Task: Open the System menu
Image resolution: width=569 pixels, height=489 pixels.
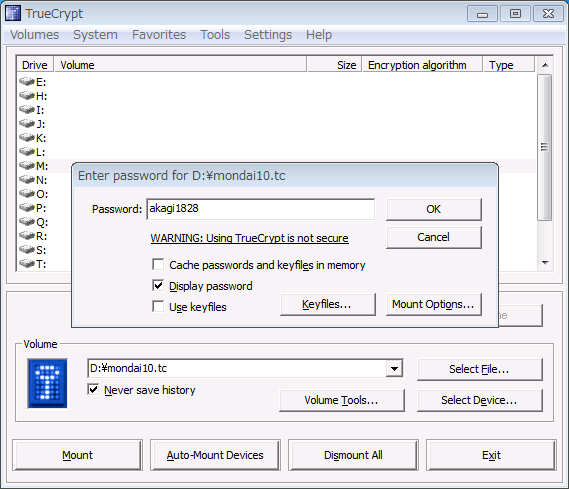Action: 95,35
